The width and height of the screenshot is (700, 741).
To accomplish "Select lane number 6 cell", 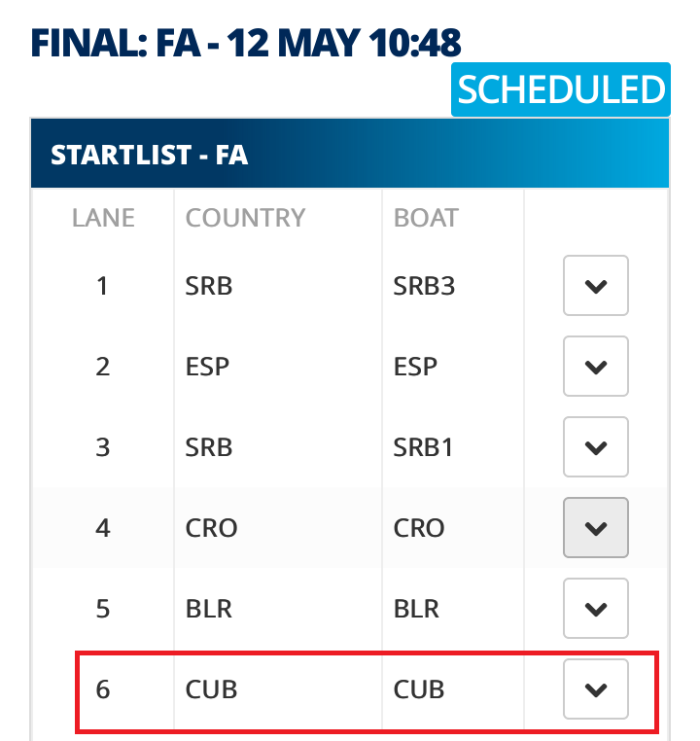I will [103, 689].
